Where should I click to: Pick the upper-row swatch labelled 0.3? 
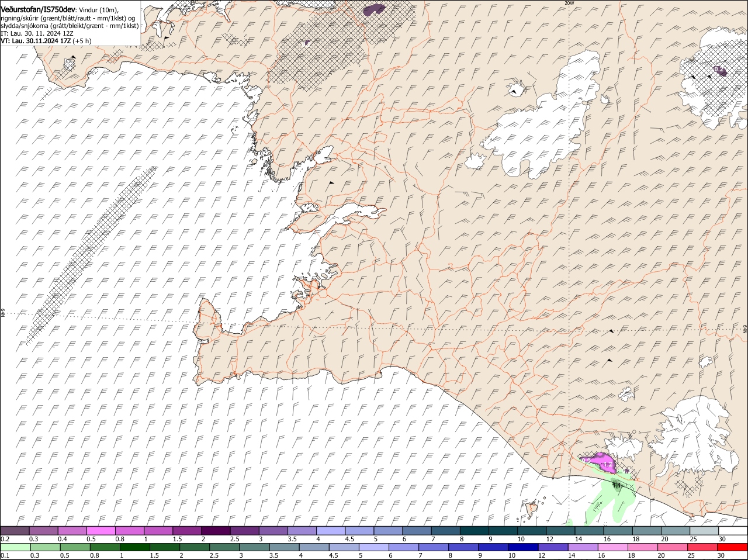(43, 531)
